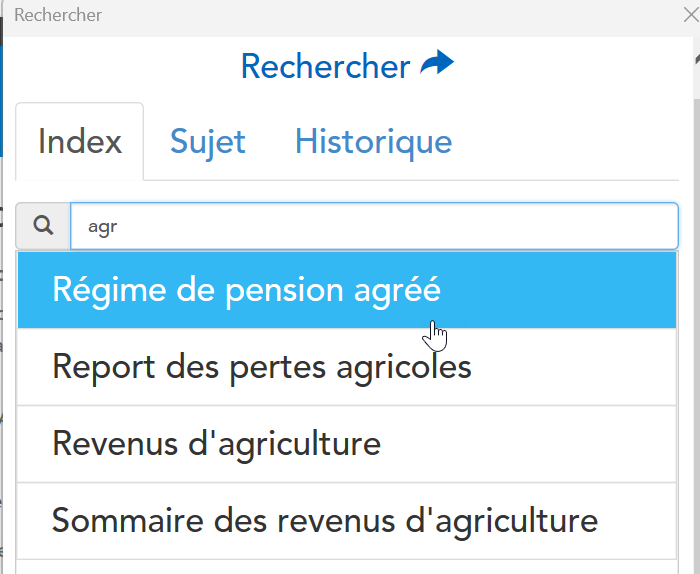700x574 pixels.
Task: Click the magnifying glass search icon
Action: click(43, 226)
